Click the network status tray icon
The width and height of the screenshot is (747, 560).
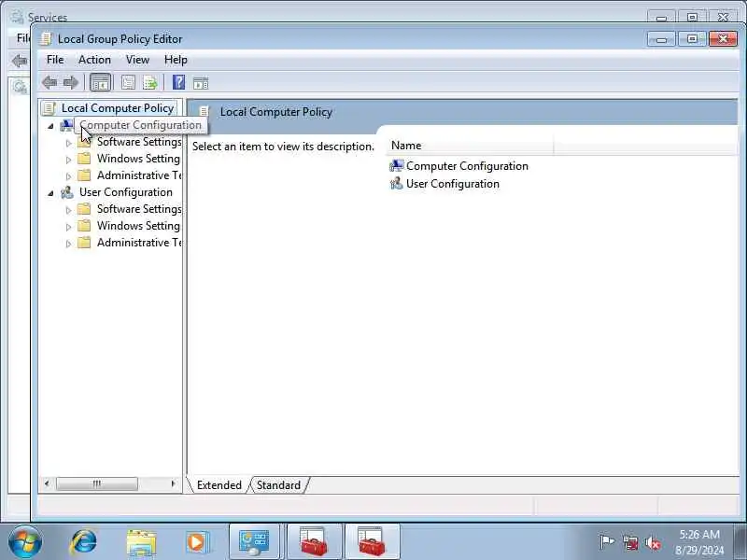coord(630,542)
